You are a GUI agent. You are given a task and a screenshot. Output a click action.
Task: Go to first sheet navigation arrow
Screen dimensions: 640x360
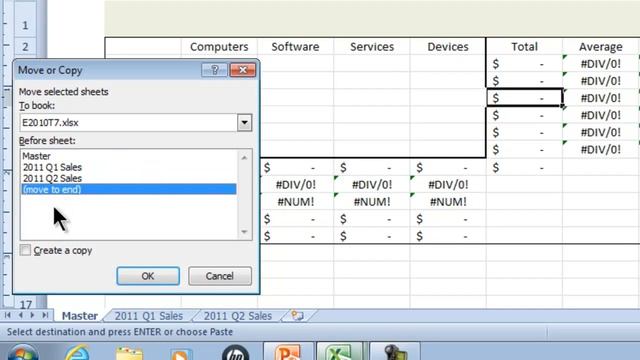pos(7,315)
